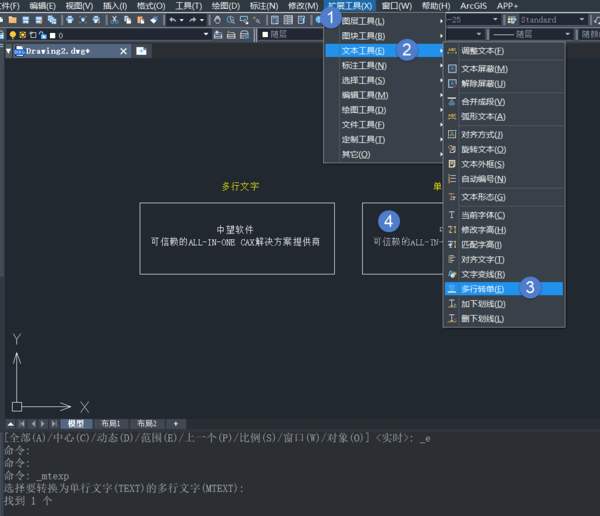Toggle layer 0 viewport freeze icon
This screenshot has width=600, height=516.
(x=33, y=35)
